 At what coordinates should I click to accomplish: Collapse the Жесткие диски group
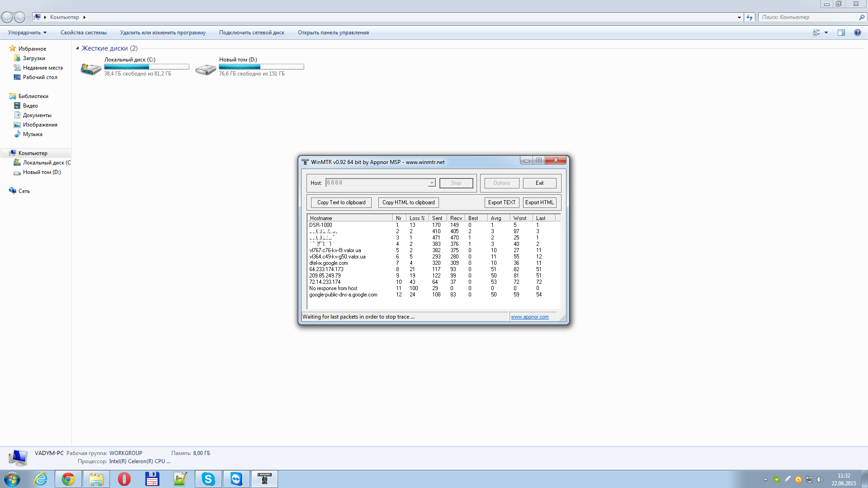pyautogui.click(x=77, y=48)
